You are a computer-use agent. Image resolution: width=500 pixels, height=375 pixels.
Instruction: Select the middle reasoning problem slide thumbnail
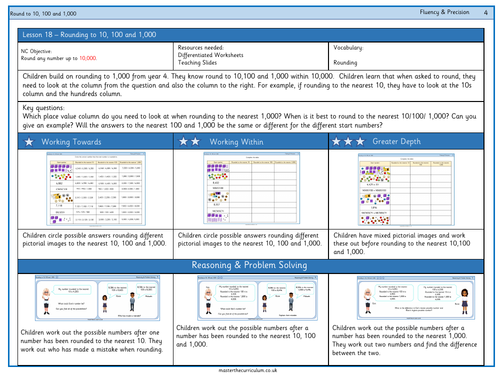click(x=257, y=298)
